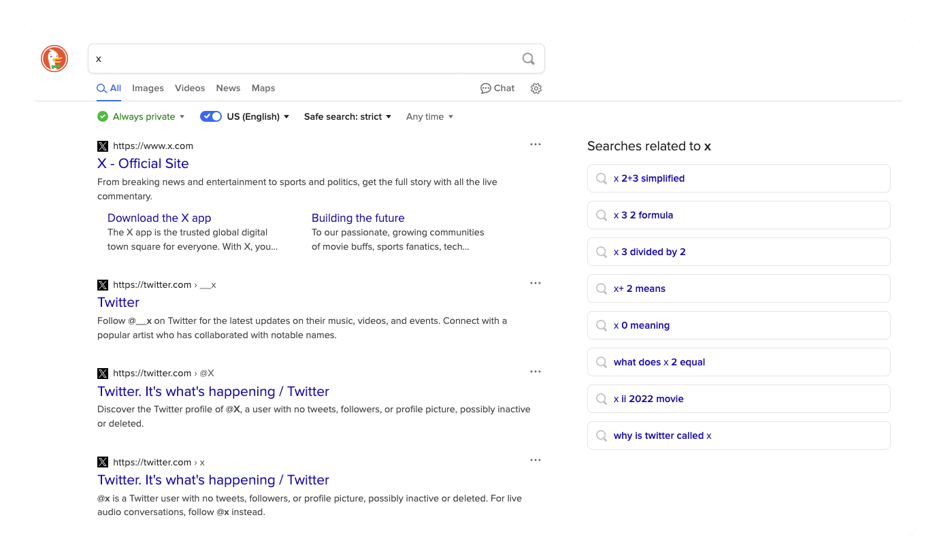Open more options for twitter.com › @X result
Screen dimensions: 937x560
pyautogui.click(x=536, y=372)
